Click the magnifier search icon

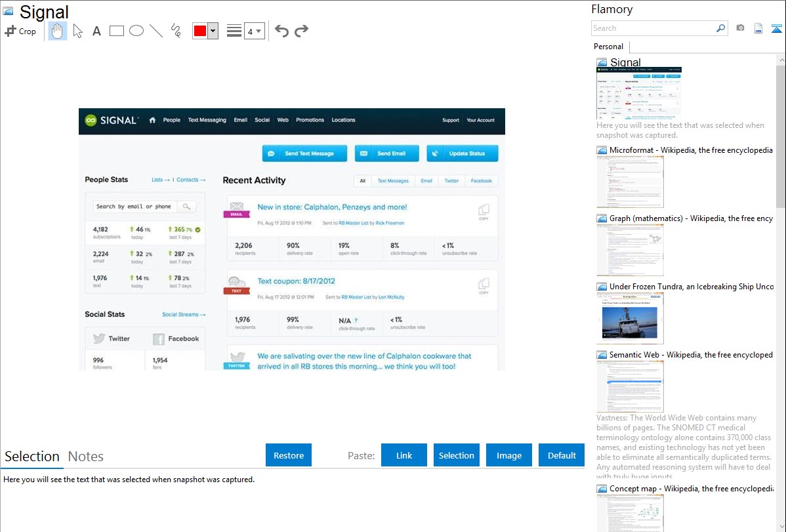721,28
